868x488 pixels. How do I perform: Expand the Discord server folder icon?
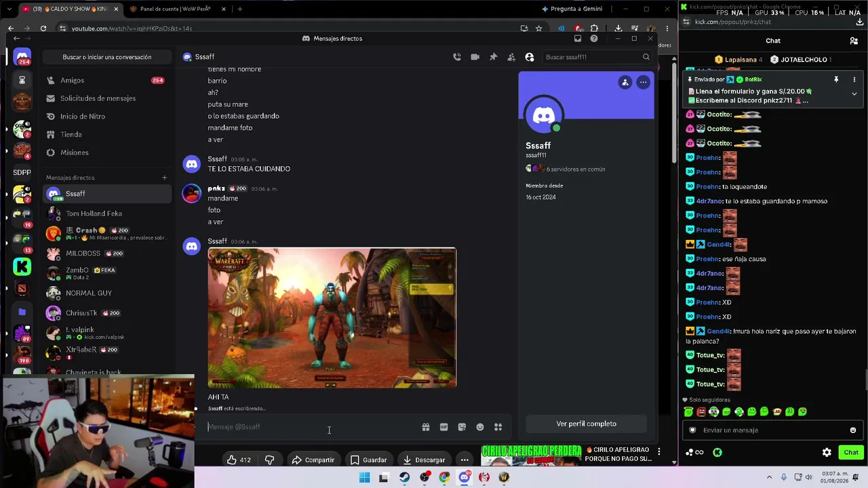[x=22, y=312]
